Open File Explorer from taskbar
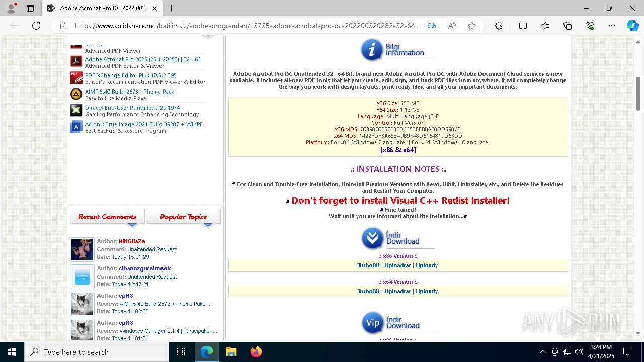 tap(231, 352)
